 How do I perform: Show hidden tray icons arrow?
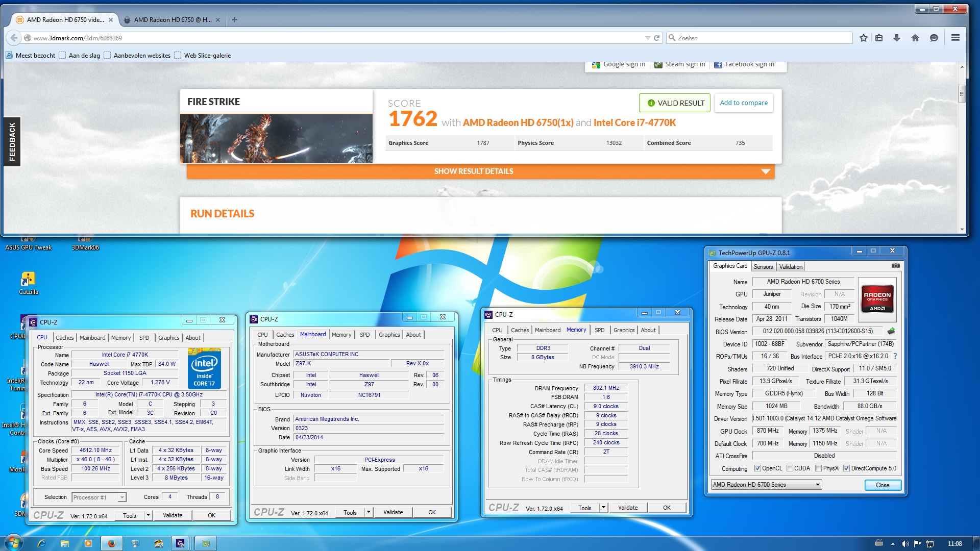coord(893,544)
